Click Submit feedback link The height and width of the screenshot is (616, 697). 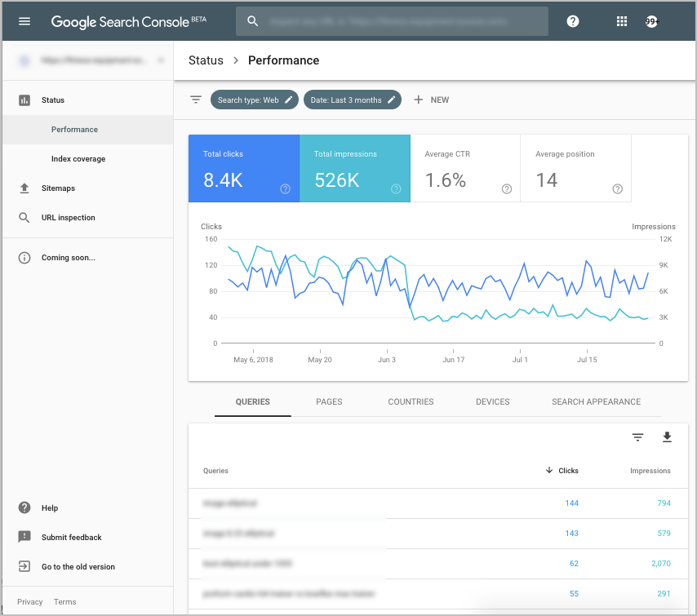pos(72,538)
